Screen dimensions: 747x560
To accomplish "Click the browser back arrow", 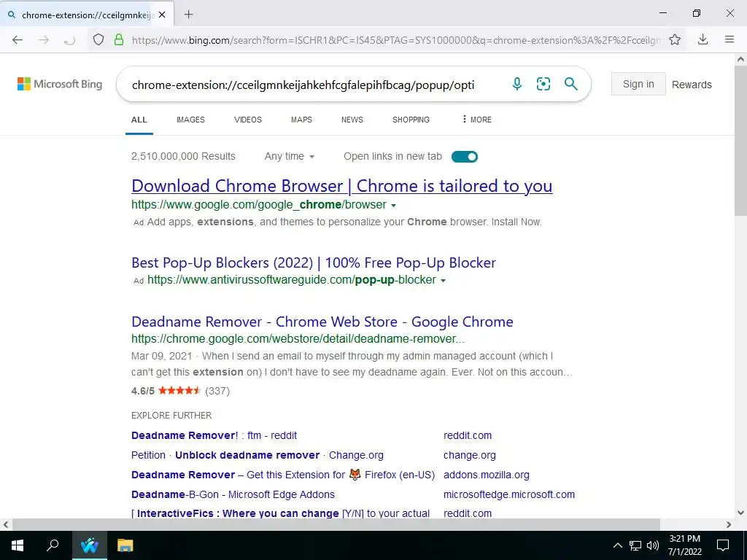I will pyautogui.click(x=18, y=40).
